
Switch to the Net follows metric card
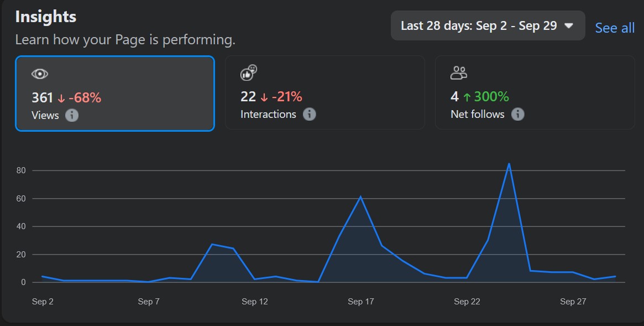(535, 92)
